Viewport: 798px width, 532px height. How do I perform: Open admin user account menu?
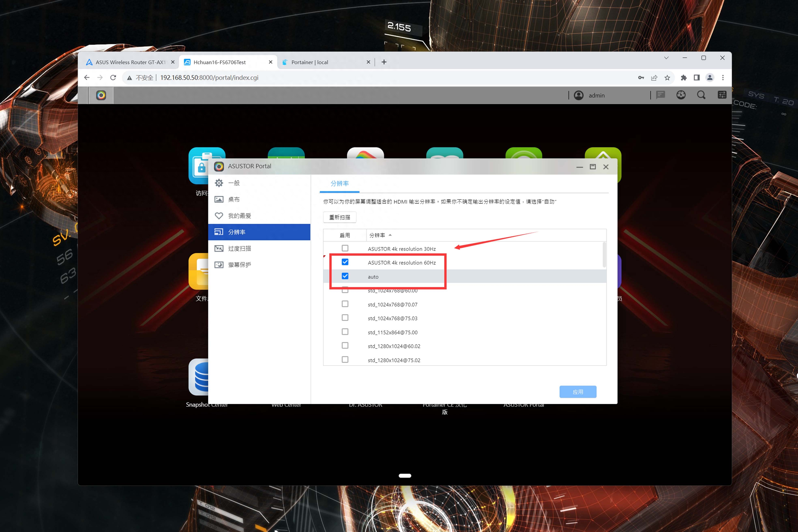(589, 95)
